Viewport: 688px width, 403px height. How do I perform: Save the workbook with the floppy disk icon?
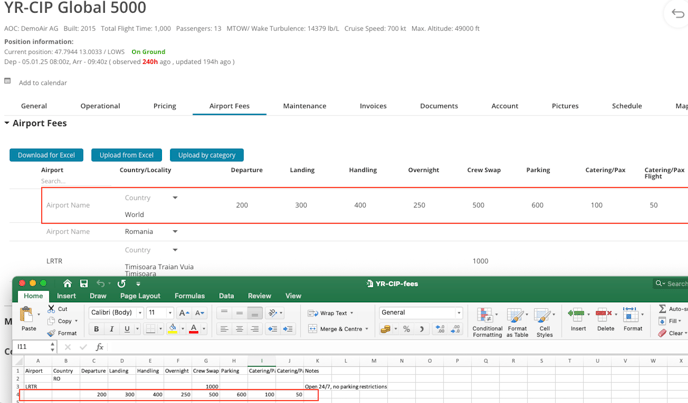coord(84,284)
